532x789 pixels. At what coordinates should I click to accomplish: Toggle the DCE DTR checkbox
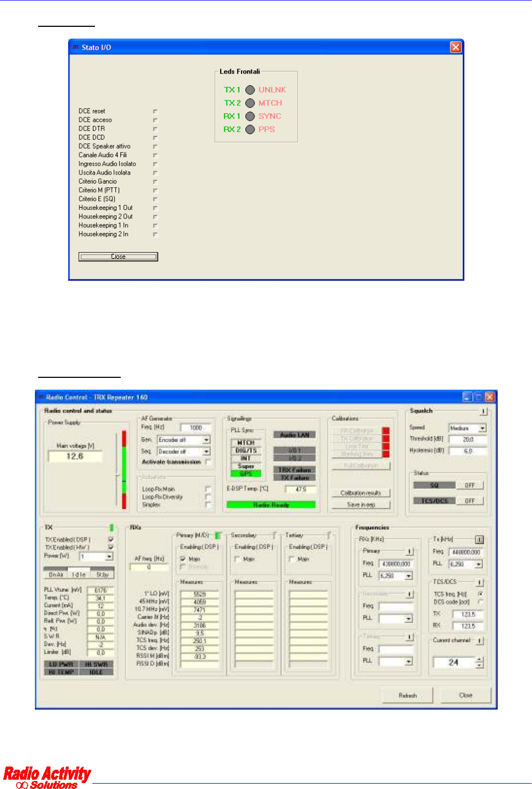click(155, 129)
